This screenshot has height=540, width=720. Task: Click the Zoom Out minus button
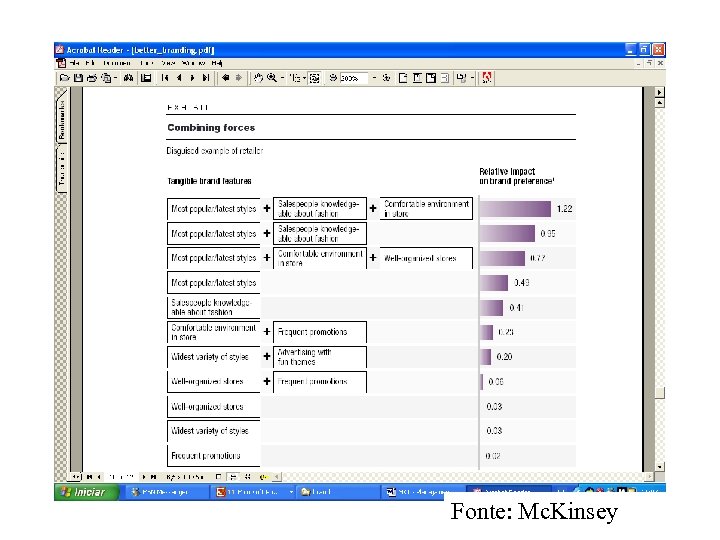(333, 78)
